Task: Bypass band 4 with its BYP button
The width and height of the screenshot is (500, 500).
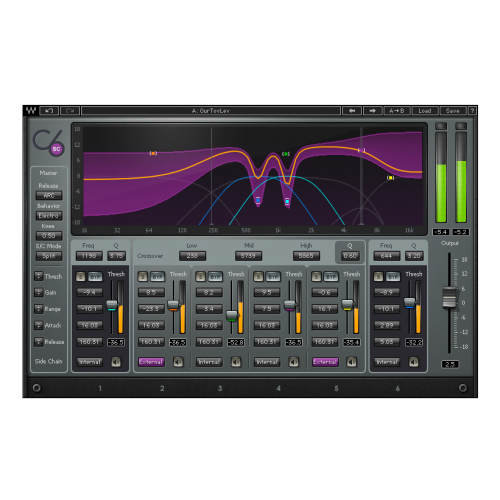Action: [x=273, y=277]
